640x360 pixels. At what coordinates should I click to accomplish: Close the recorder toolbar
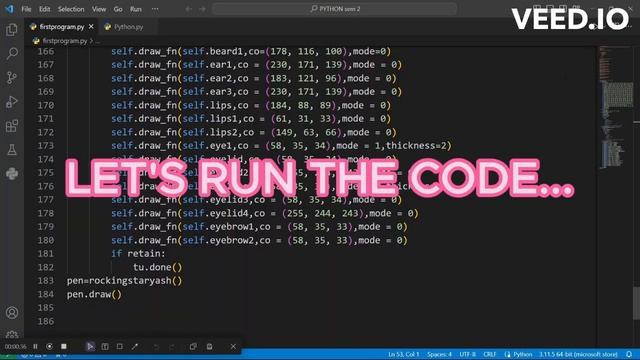coord(233,347)
